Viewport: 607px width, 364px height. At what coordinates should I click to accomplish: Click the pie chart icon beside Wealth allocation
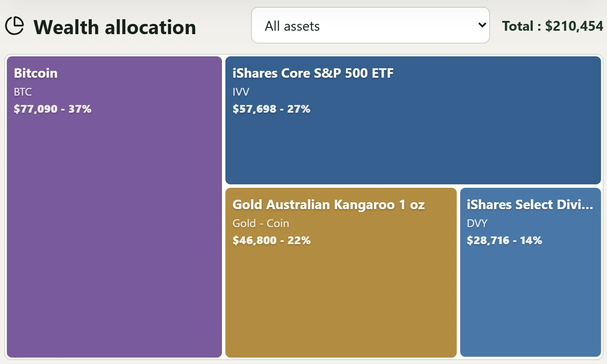click(15, 26)
